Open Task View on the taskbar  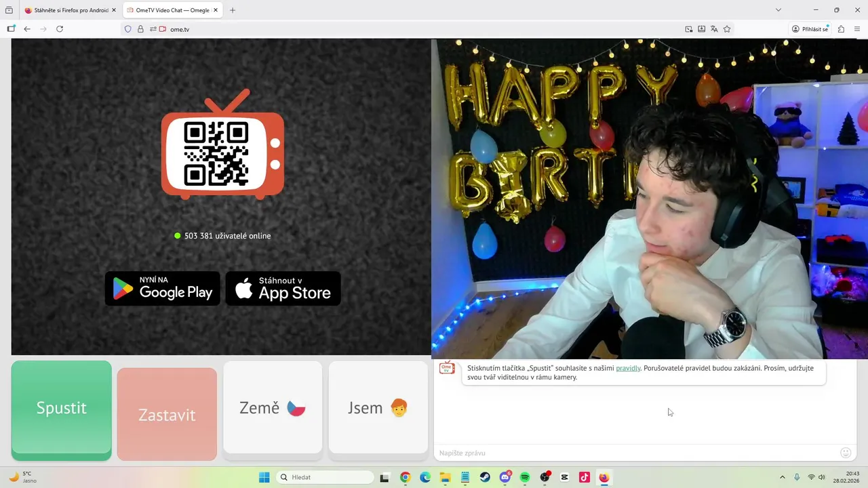(x=384, y=477)
